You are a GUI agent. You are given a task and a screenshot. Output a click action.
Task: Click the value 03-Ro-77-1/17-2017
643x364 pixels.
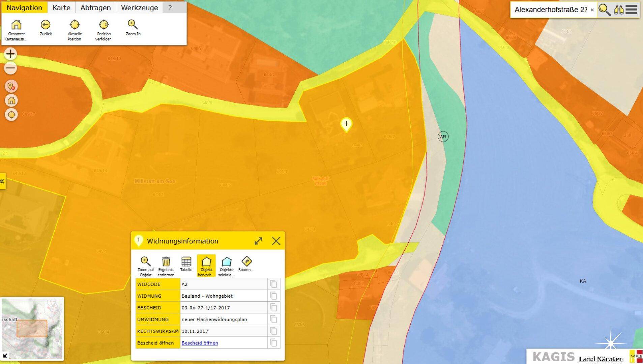coord(206,308)
